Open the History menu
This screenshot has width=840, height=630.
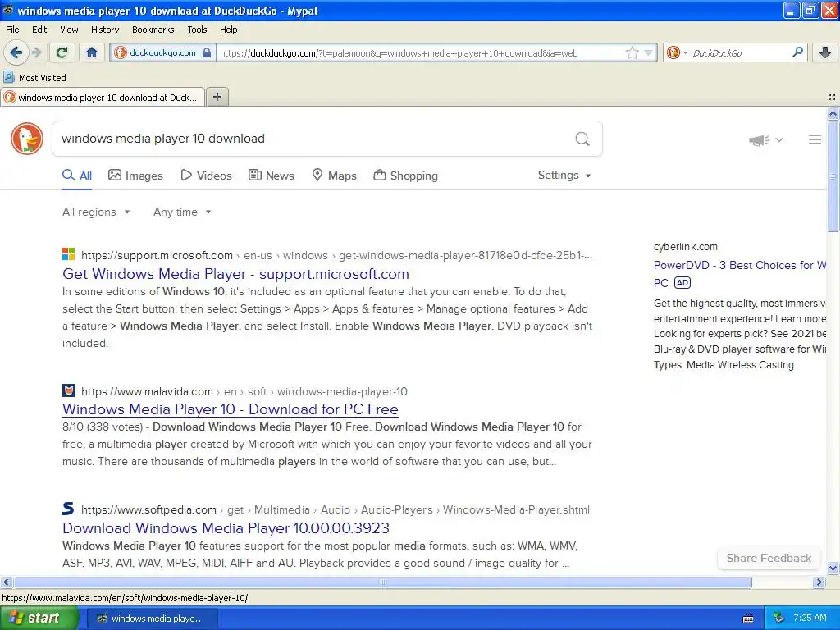(104, 30)
